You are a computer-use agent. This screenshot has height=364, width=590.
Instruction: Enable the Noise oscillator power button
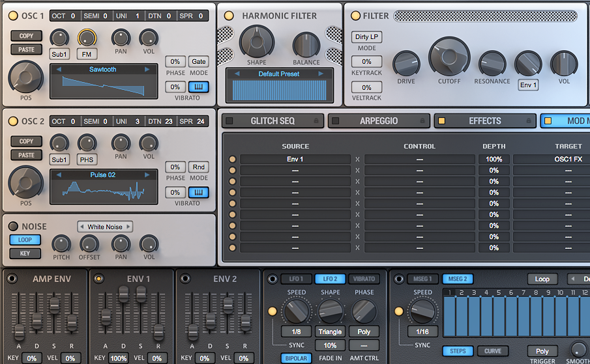(x=13, y=226)
